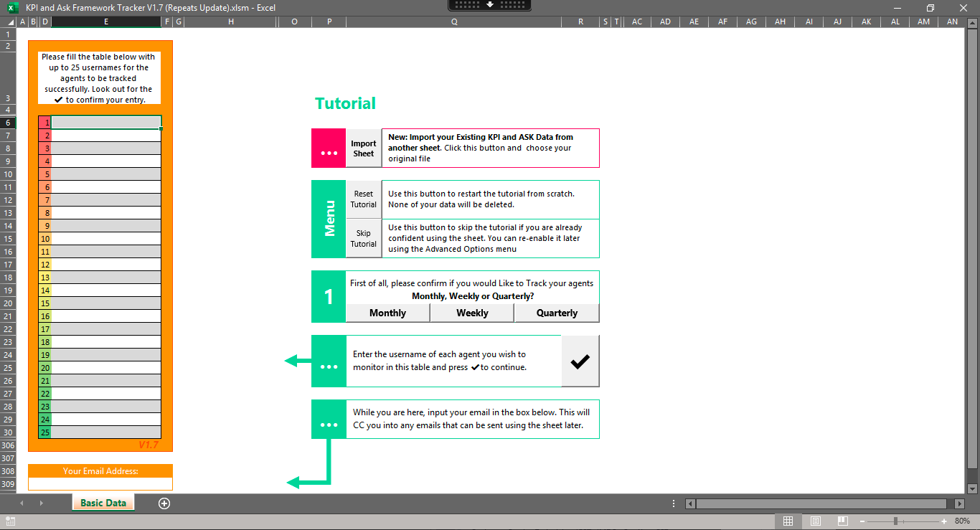Screen dimensions: 980x530
Task: Open the Basic Data sheet tab
Action: (x=103, y=503)
